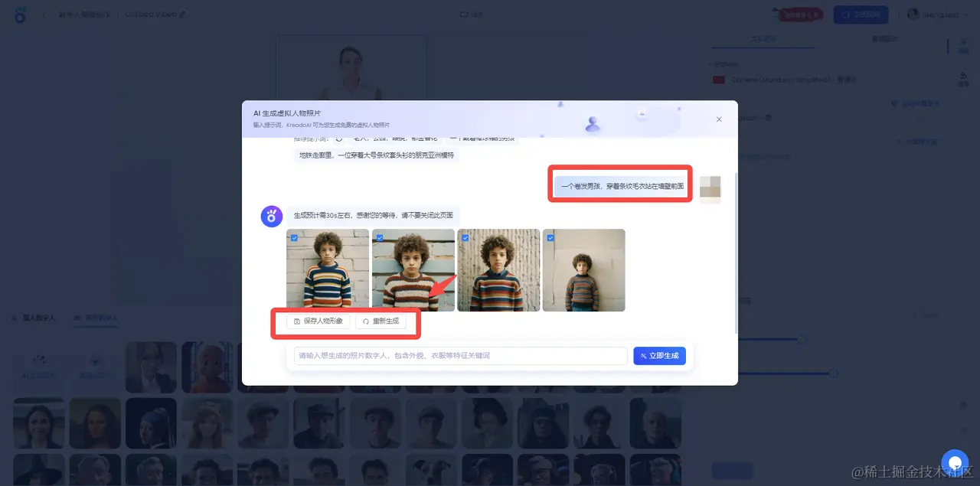
Task: Click the blue 立即生成 generate button
Action: (659, 356)
